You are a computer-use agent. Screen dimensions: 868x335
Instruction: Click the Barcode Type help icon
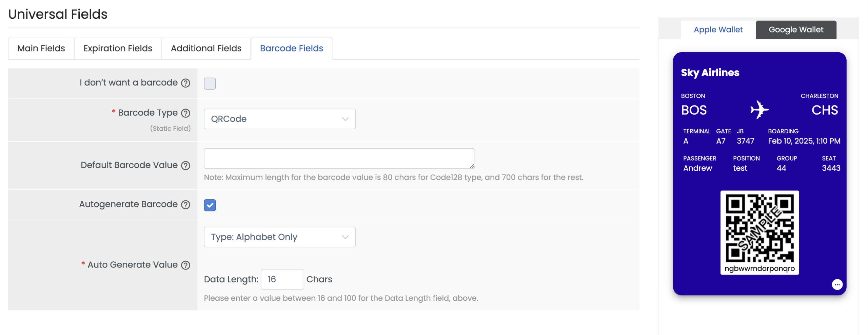185,113
